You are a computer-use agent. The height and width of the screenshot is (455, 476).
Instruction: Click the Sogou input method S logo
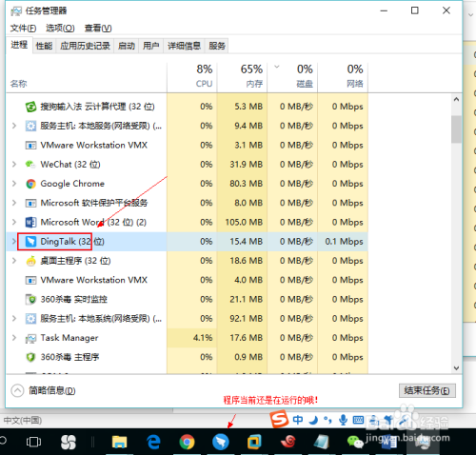(279, 419)
